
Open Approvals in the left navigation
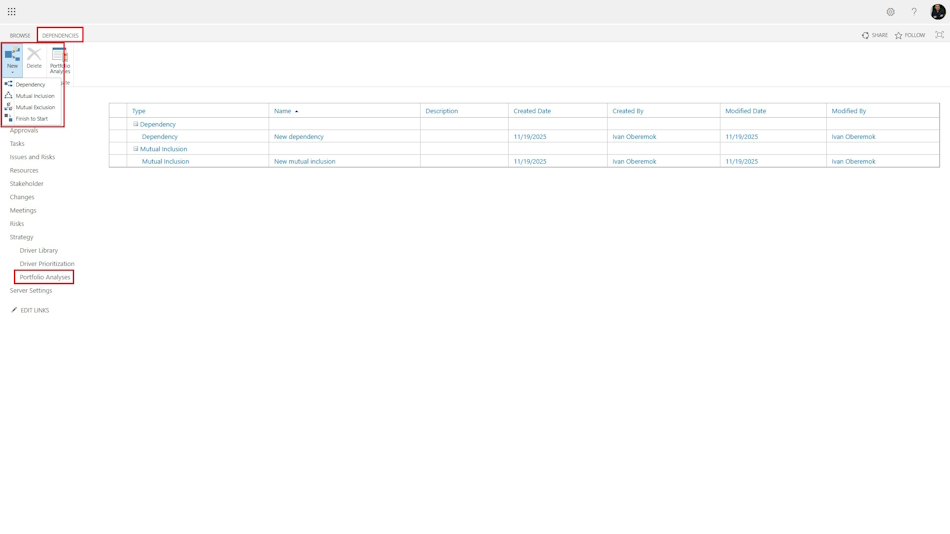[x=24, y=130]
